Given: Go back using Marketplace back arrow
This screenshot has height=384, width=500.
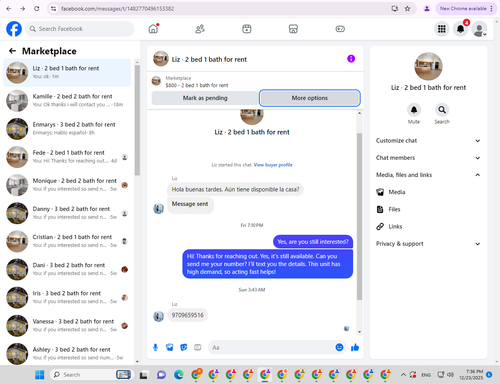Looking at the screenshot, I should point(12,51).
